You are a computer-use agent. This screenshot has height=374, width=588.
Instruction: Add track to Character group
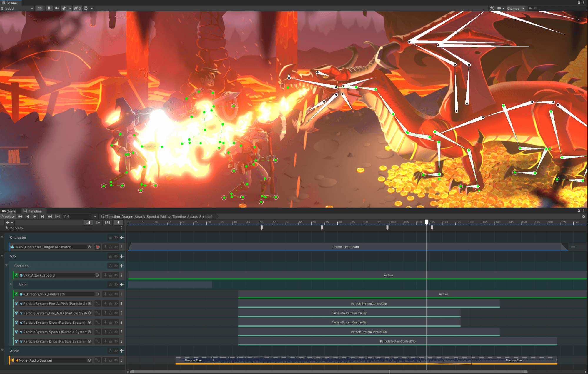point(122,237)
